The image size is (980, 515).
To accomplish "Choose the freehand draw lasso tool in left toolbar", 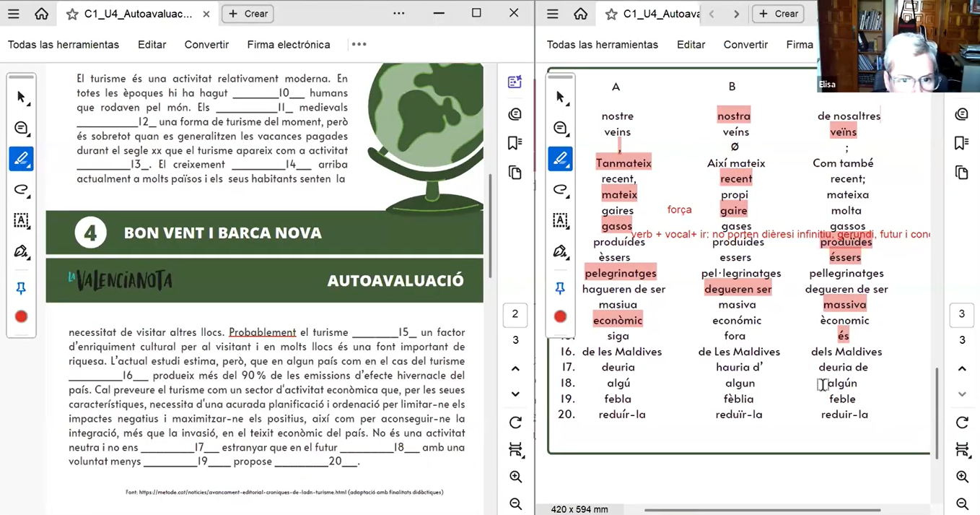I will (21, 190).
